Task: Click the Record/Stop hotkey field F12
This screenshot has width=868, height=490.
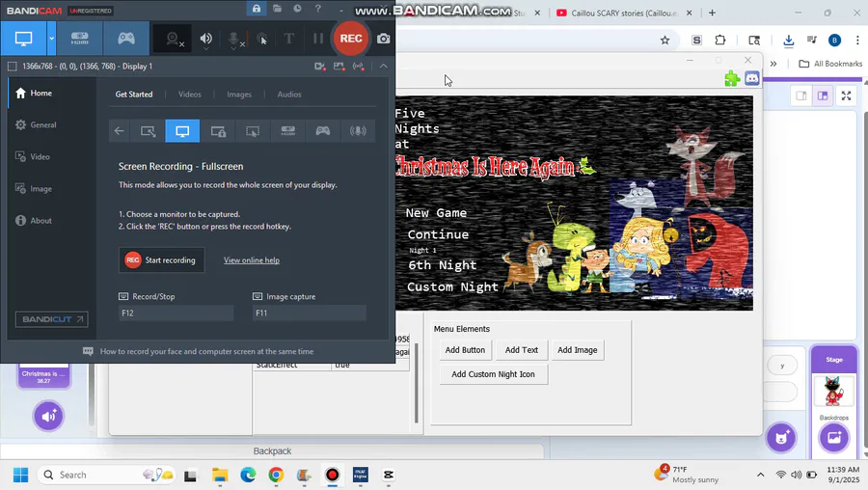Action: pos(176,313)
